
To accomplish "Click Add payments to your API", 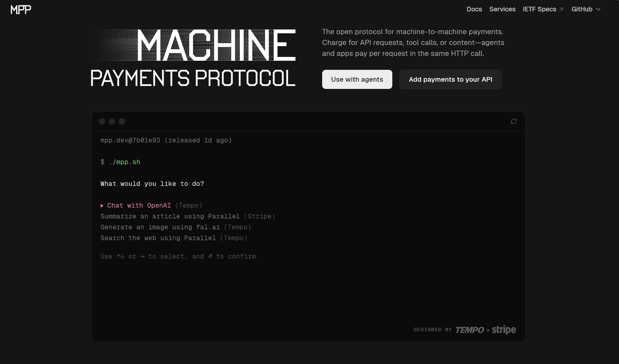I will pyautogui.click(x=450, y=79).
